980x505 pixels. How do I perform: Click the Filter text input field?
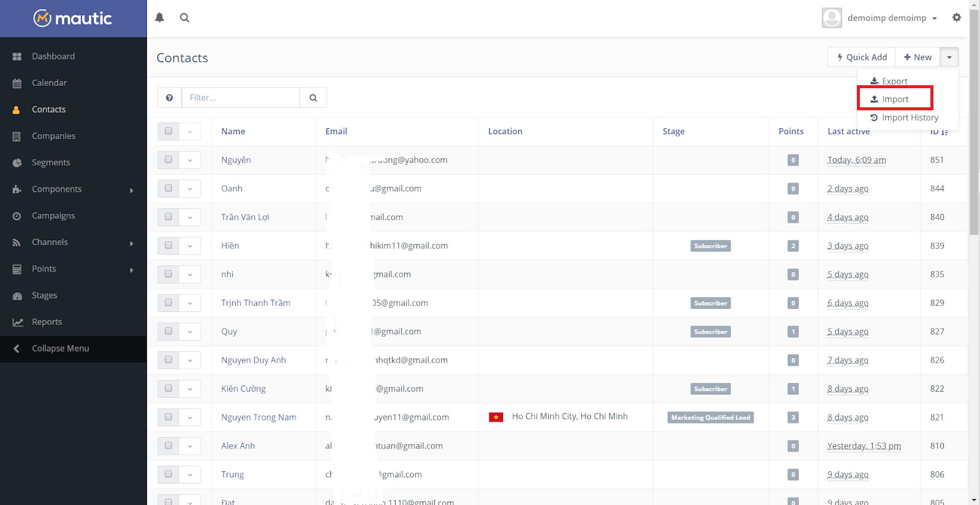pos(241,97)
